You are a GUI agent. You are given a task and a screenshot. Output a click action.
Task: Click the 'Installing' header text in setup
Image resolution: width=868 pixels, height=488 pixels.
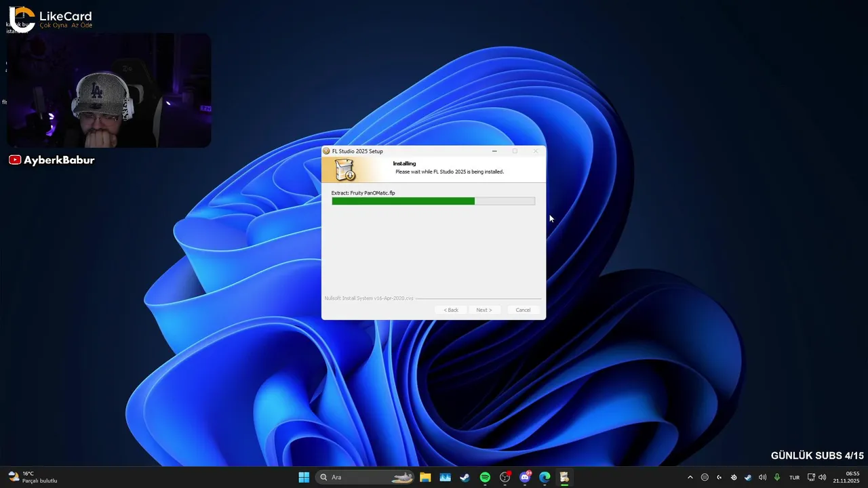(x=404, y=163)
